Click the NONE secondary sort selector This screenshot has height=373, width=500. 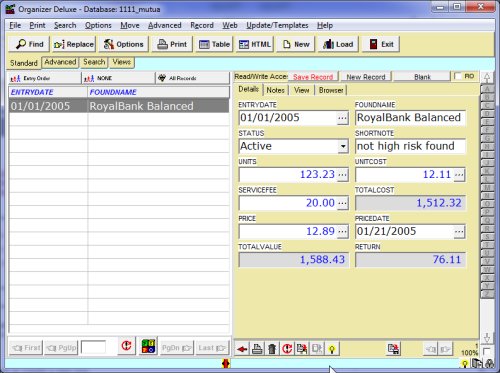coord(118,78)
